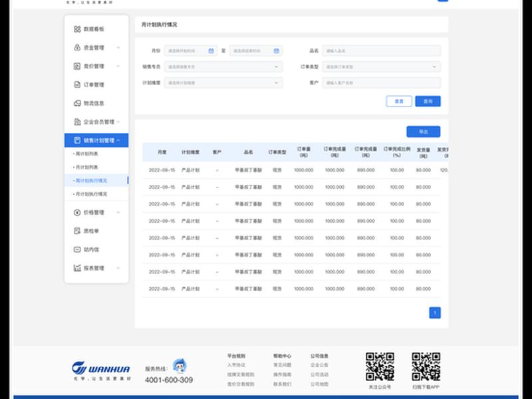Viewport: 532px width, 399px height.
Task: Click the 扫码下载APP QR code
Action: 426,366
